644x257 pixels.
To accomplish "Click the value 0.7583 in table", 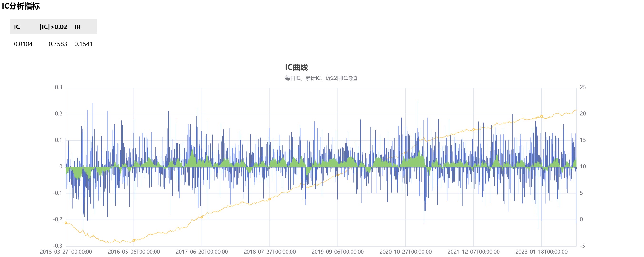I will 58,44.
